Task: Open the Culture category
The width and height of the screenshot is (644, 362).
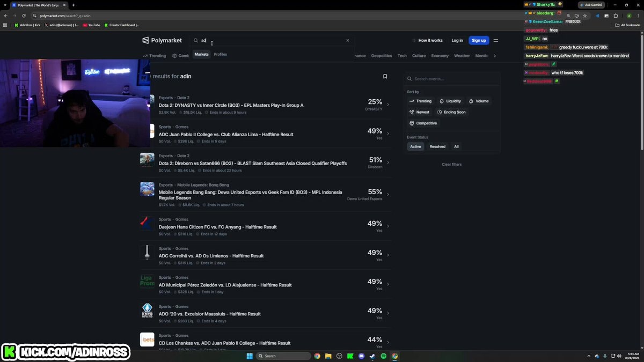Action: 419,56
